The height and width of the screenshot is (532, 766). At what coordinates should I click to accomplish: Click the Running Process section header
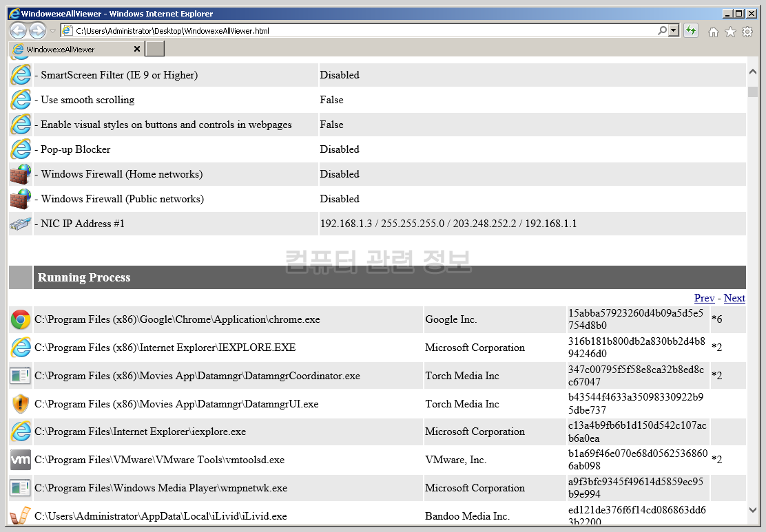pyautogui.click(x=389, y=277)
